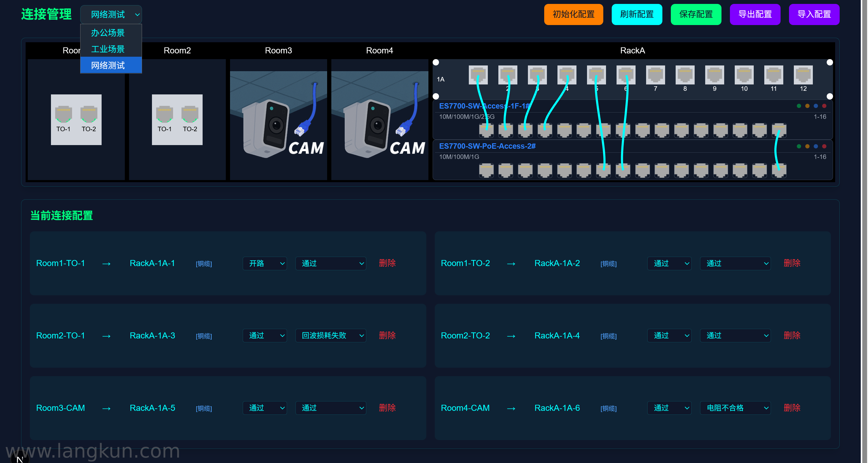Click patch panel 1A port 7

click(655, 75)
